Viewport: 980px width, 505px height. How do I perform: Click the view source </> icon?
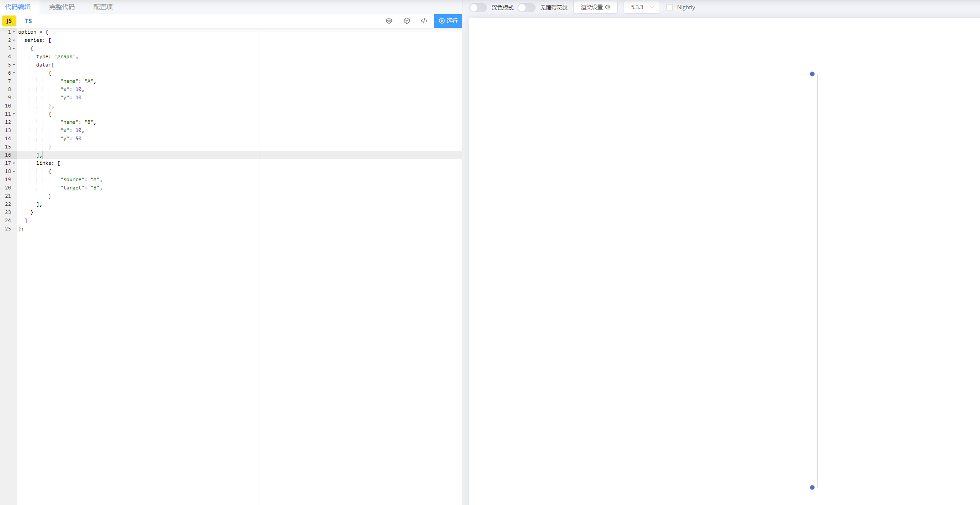point(424,20)
